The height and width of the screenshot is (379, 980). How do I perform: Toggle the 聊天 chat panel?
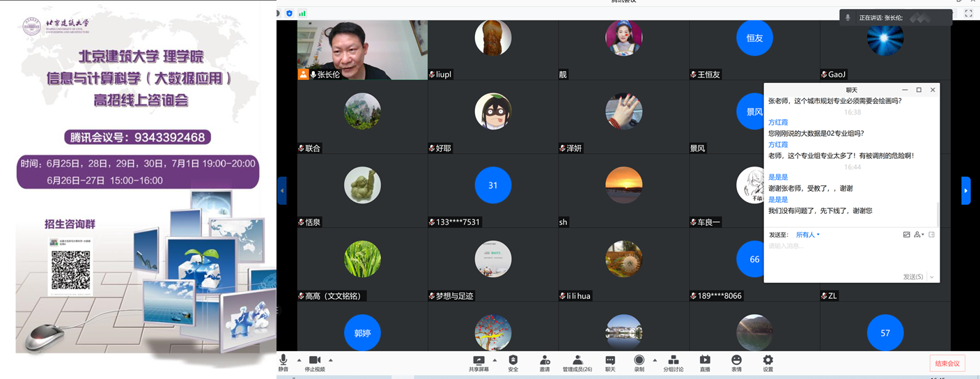[x=610, y=362]
